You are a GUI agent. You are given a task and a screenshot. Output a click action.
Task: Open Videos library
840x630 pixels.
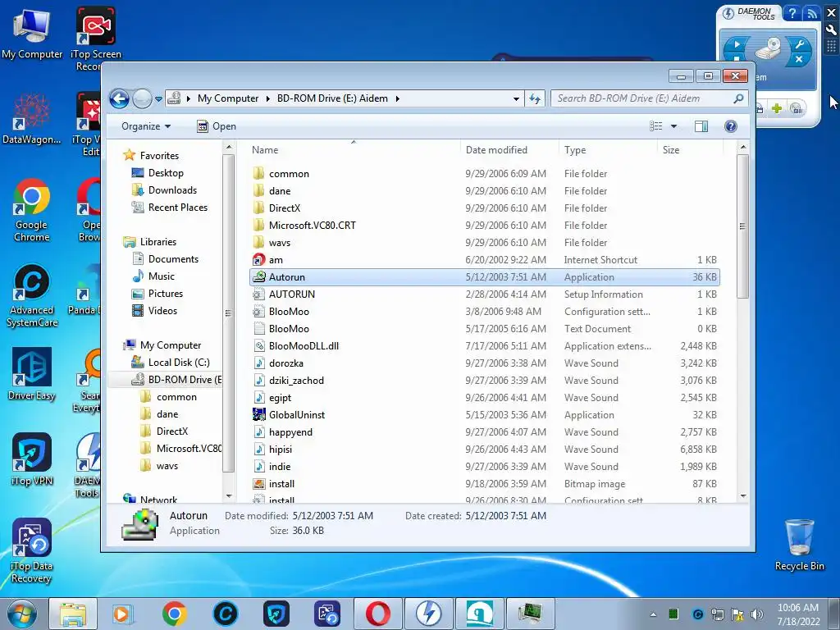pos(155,311)
